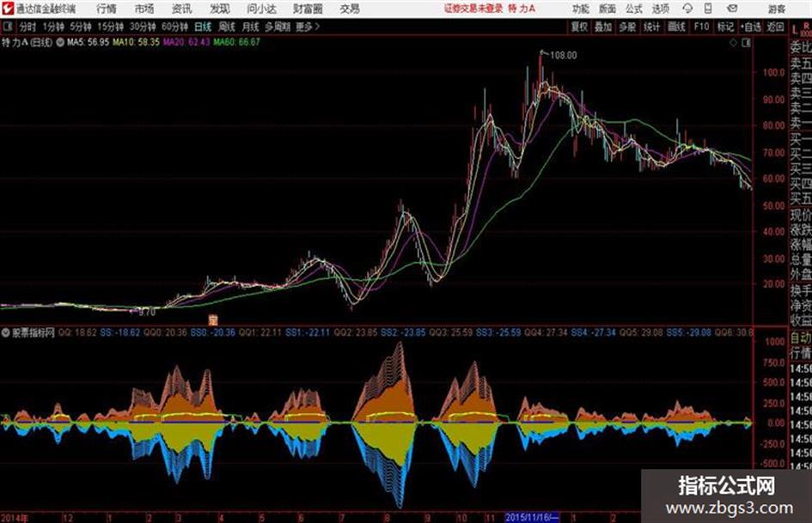
Task: Click the 通达信 logo icon
Action: coord(8,9)
